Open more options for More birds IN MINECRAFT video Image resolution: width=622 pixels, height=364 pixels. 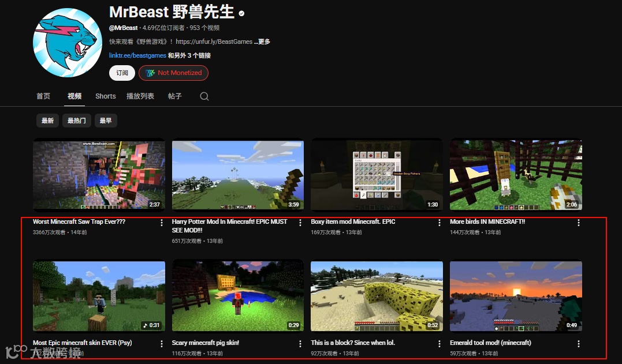click(578, 223)
